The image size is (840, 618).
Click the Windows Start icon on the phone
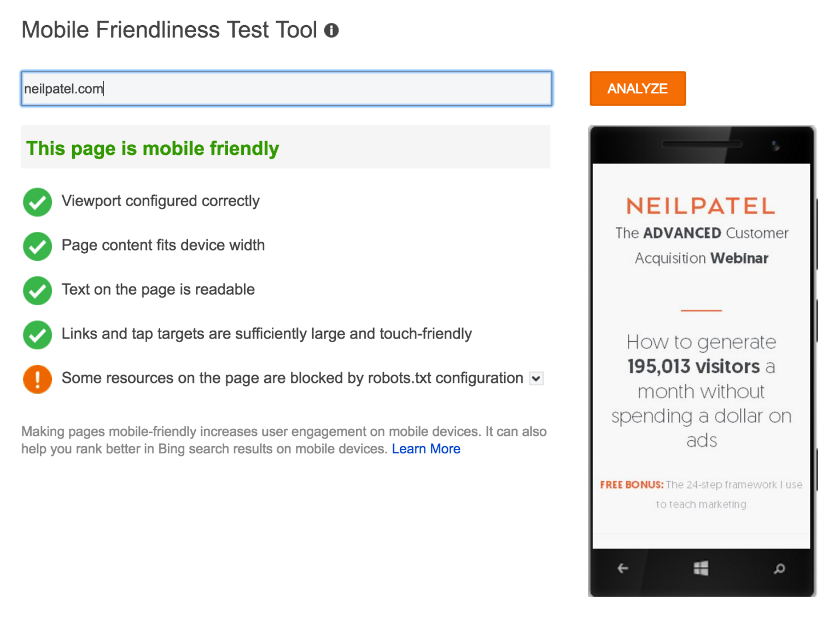click(x=701, y=569)
